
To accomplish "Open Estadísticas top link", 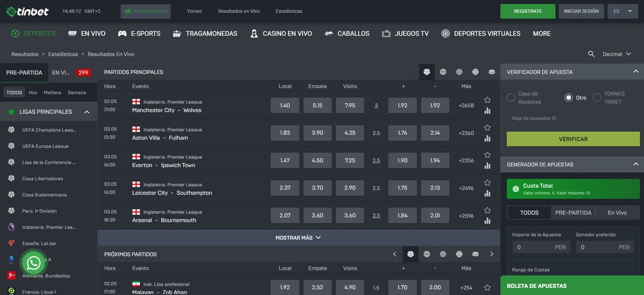I will [x=289, y=11].
